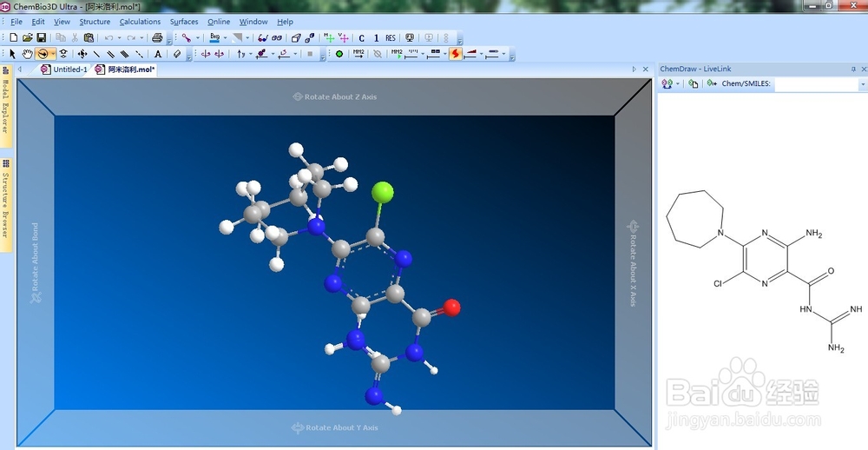Toggle atom serial numbers (1) display

pos(377,37)
